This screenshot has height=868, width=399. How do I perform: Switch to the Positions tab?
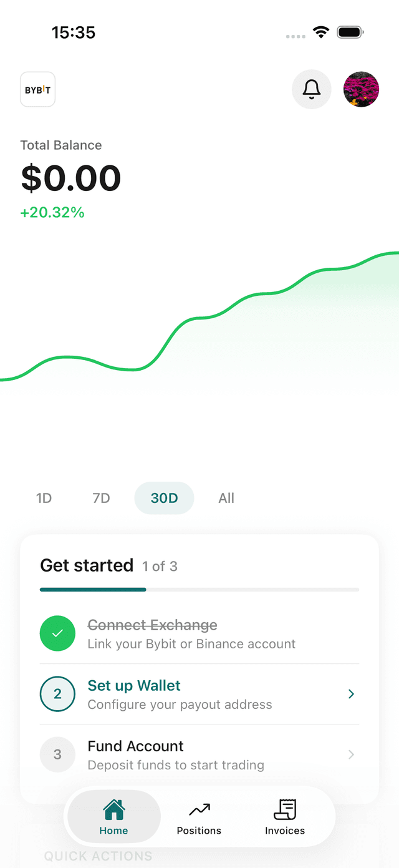(x=199, y=817)
